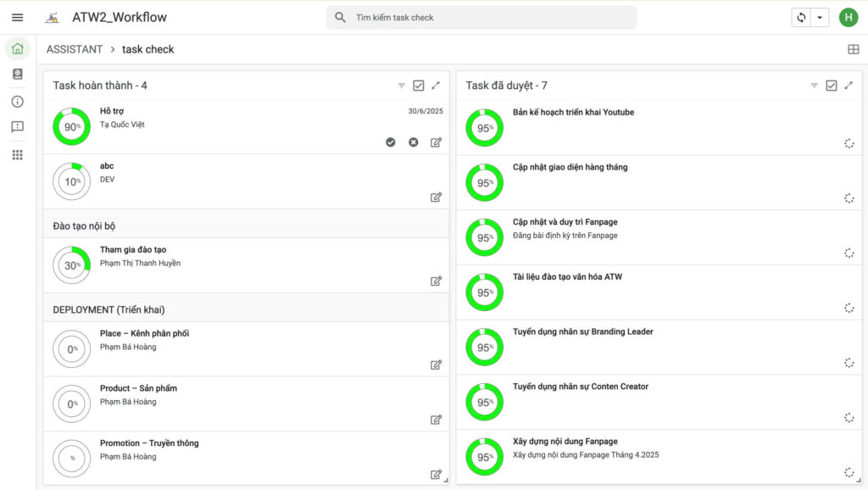Screen dimensions: 868x490
Task: Go to ASSISTANT in the breadcrumb
Action: 75,49
